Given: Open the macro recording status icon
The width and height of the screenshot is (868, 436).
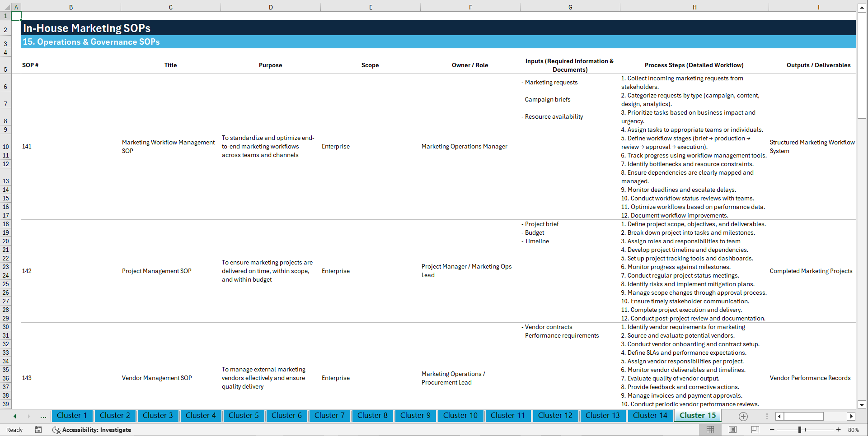Looking at the screenshot, I should click(x=38, y=430).
